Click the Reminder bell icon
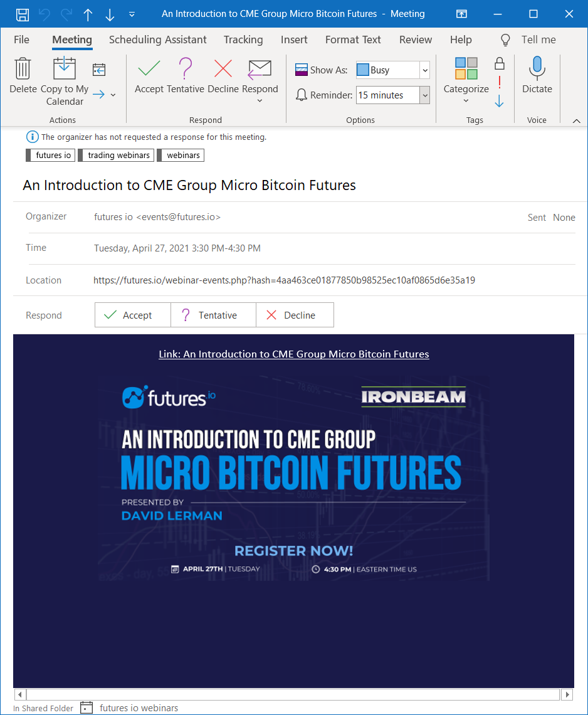The width and height of the screenshot is (588, 715). (x=302, y=95)
